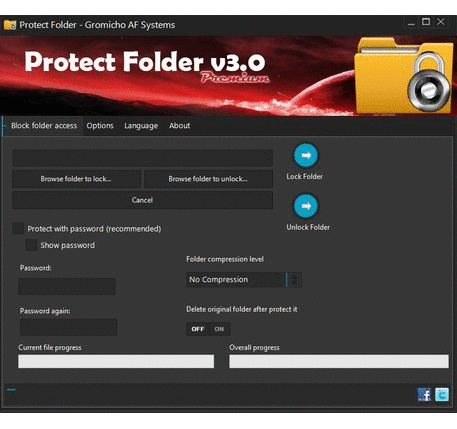
Task: Open the Block folder access tab
Action: coord(44,126)
